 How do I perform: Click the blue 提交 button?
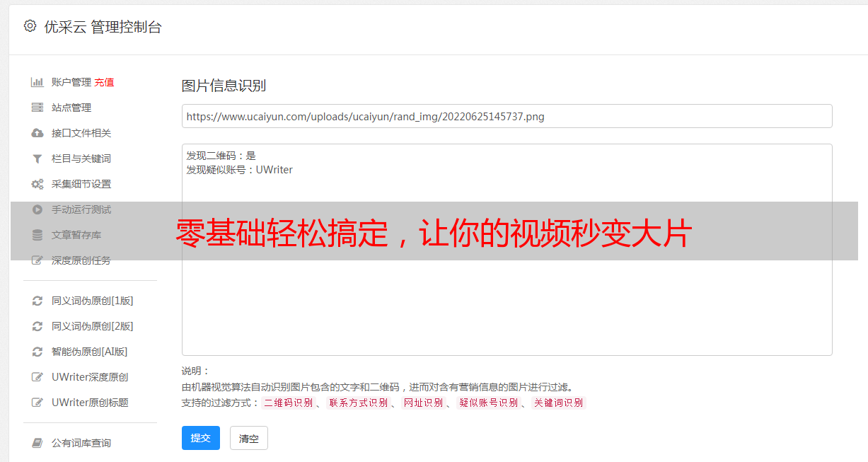point(201,438)
